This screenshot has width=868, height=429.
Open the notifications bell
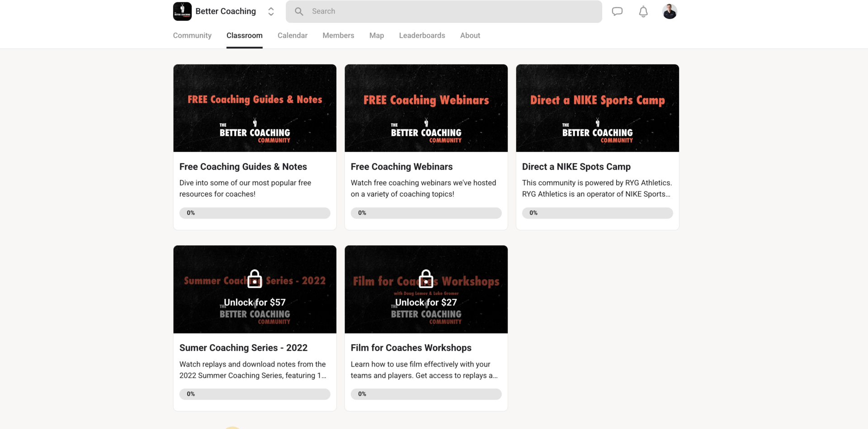[x=643, y=11]
